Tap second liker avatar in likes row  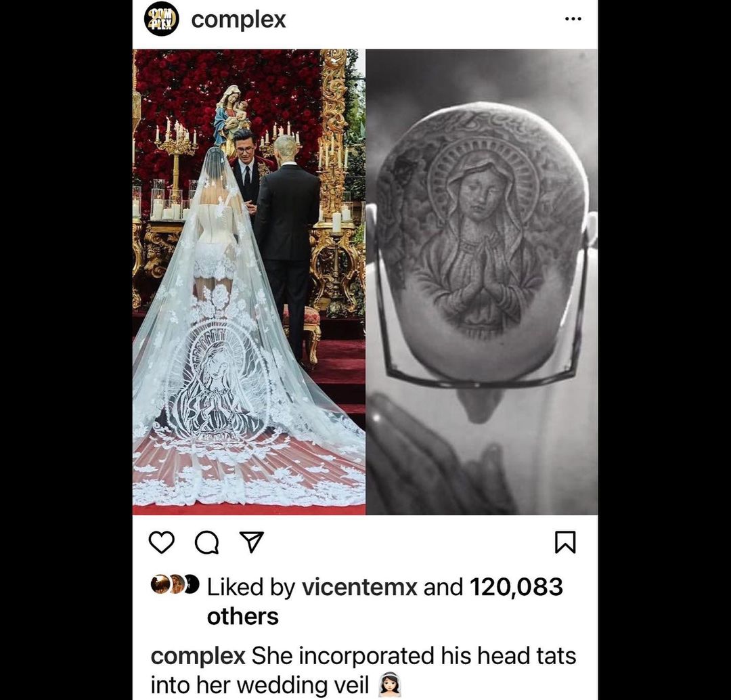coord(176,584)
